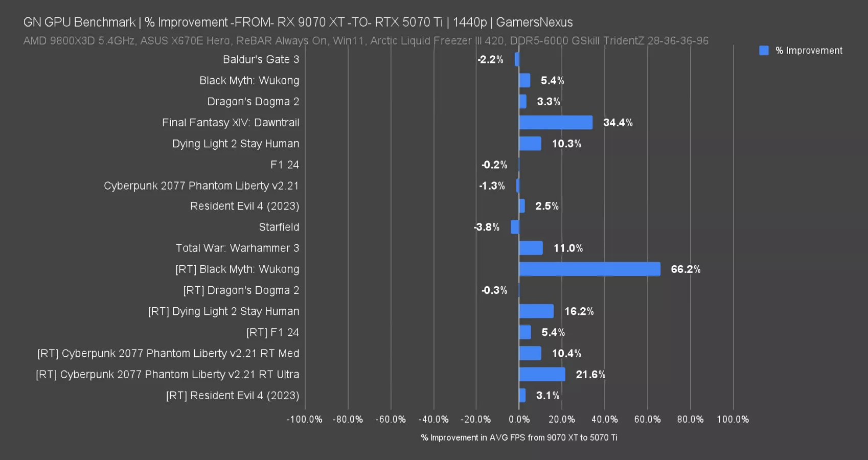
Task: Select the [RT] Cyberpunk RT Ultra bar
Action: (x=542, y=375)
